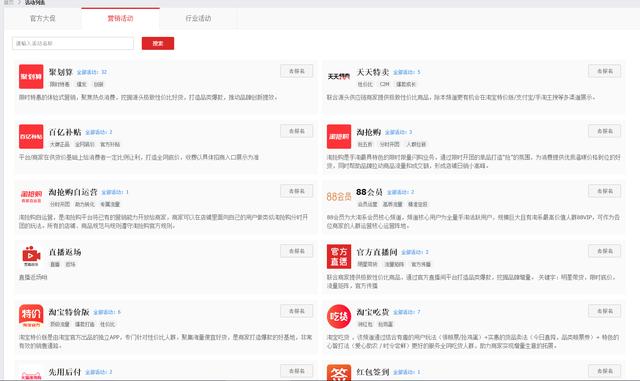This screenshot has width=640, height=381.
Task: Click the 淘宝吃货 round red icon
Action: [x=339, y=316]
